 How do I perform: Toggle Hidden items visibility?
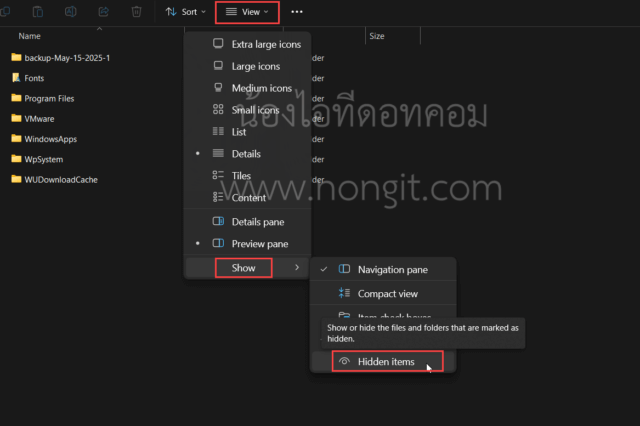pos(383,362)
